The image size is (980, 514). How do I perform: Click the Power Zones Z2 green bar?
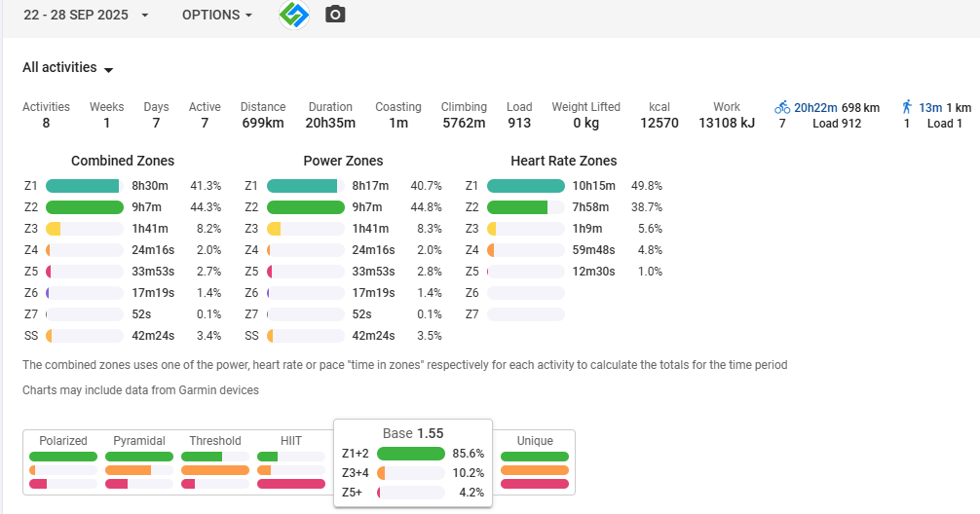(x=306, y=207)
